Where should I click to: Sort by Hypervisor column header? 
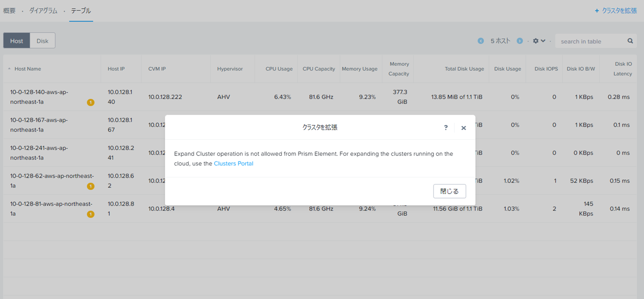(230, 69)
